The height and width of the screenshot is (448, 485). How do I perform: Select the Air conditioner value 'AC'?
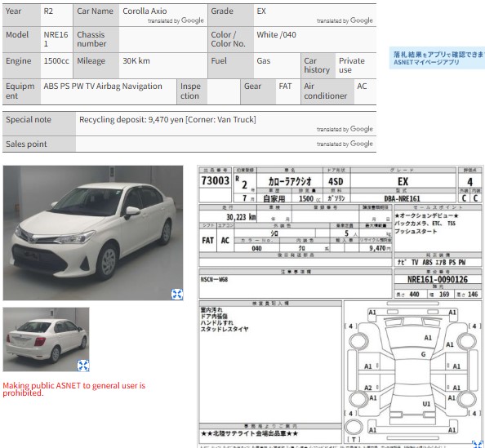point(362,86)
